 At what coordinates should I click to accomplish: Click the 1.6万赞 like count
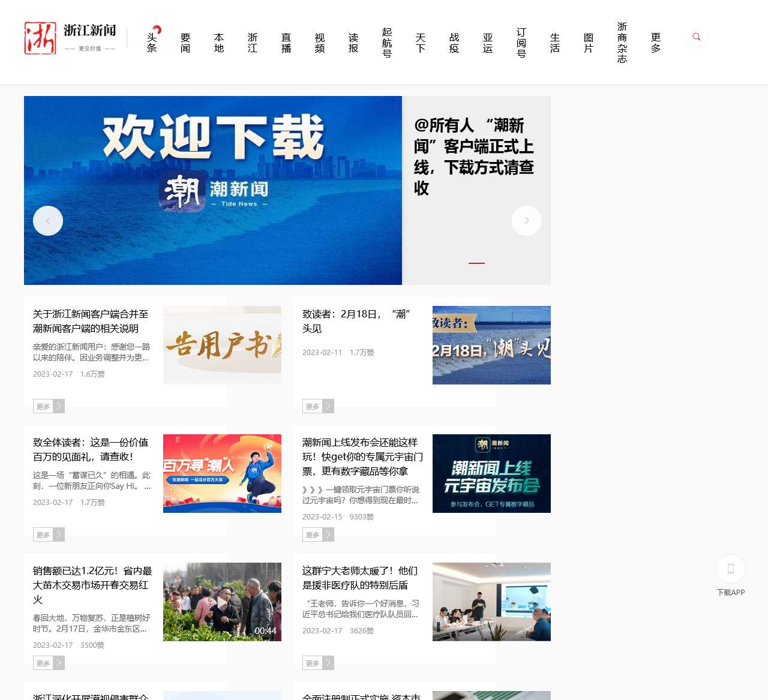coord(92,374)
